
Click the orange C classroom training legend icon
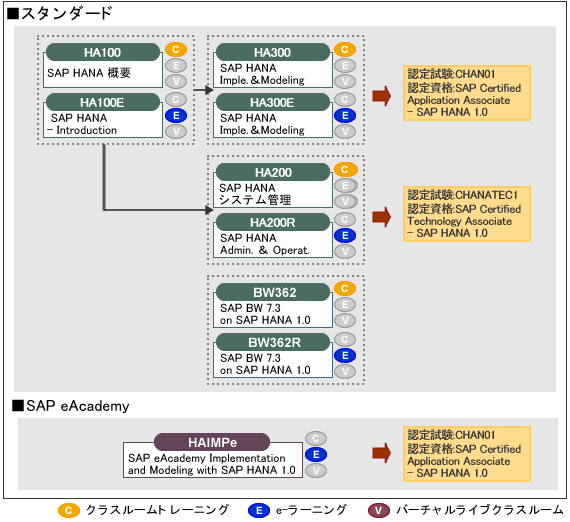[x=69, y=511]
